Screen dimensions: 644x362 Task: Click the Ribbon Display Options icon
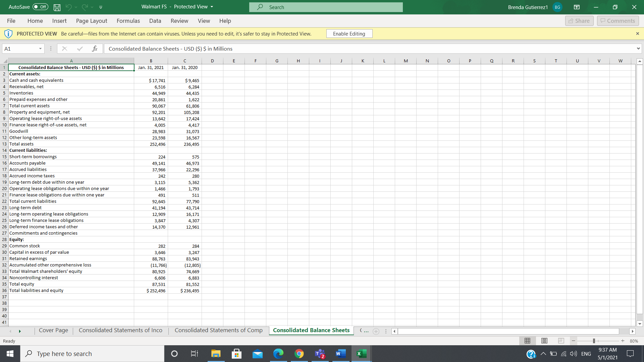tap(577, 7)
